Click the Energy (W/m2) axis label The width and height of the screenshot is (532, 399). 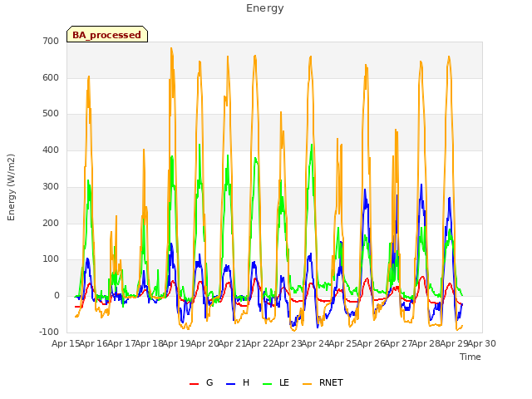(x=11, y=187)
